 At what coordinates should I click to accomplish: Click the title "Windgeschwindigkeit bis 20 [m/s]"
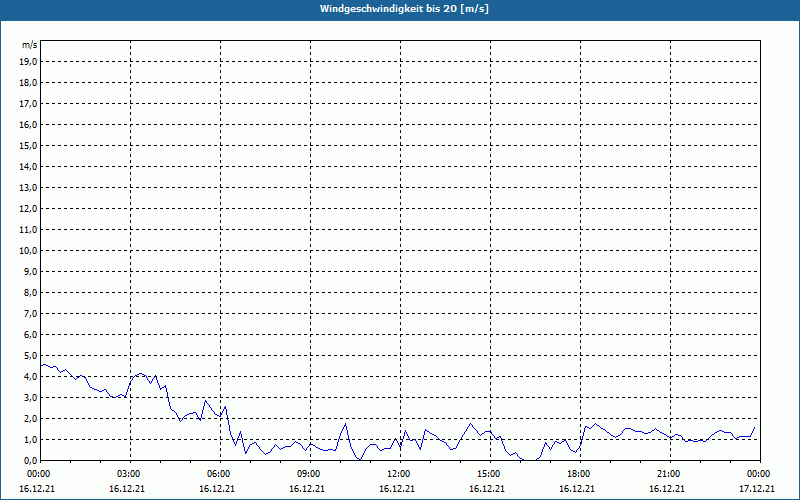[x=404, y=9]
